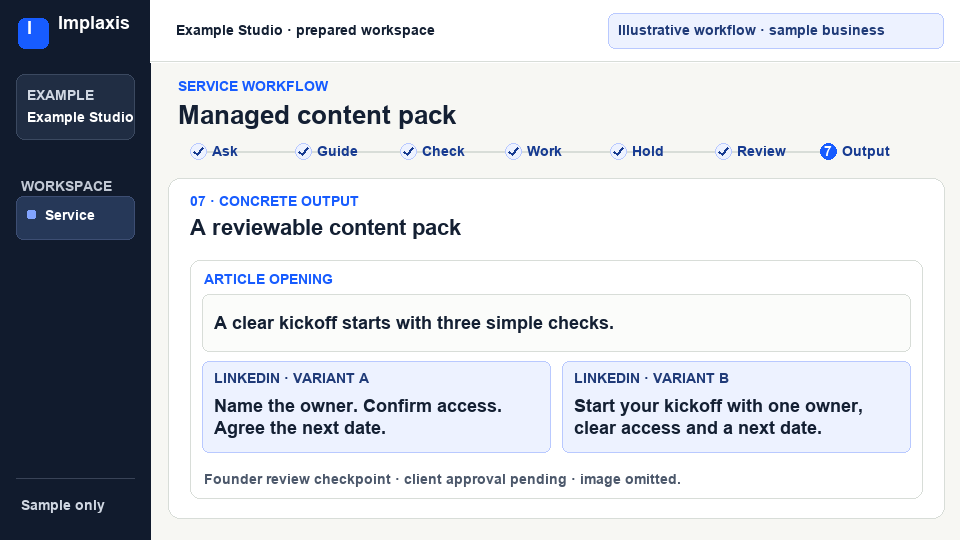Go to the Hold step
This screenshot has width=960, height=540.
point(648,151)
